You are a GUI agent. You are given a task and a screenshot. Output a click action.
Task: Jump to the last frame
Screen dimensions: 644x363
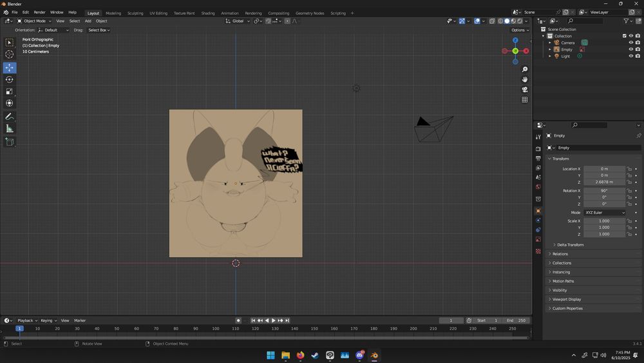pyautogui.click(x=287, y=320)
